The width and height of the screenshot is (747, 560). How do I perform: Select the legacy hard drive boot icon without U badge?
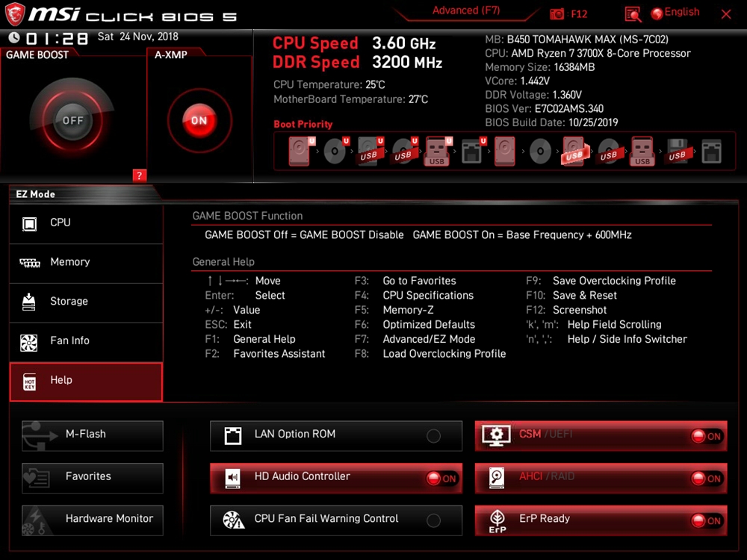(x=504, y=151)
